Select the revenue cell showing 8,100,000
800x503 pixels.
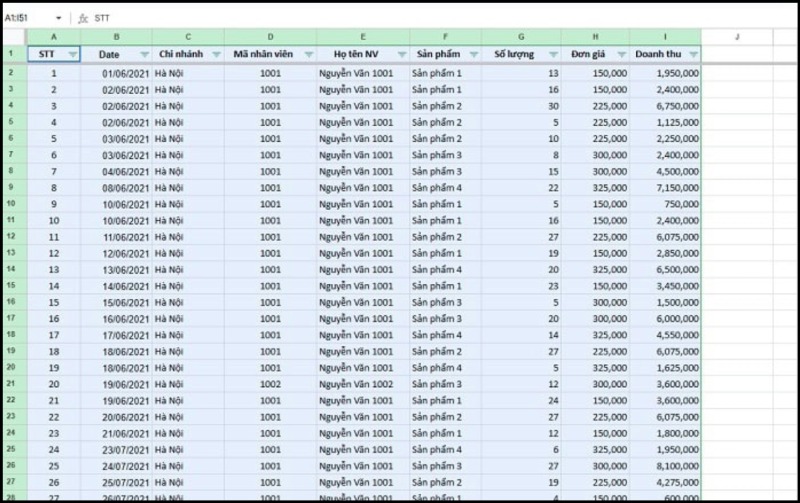[665, 466]
